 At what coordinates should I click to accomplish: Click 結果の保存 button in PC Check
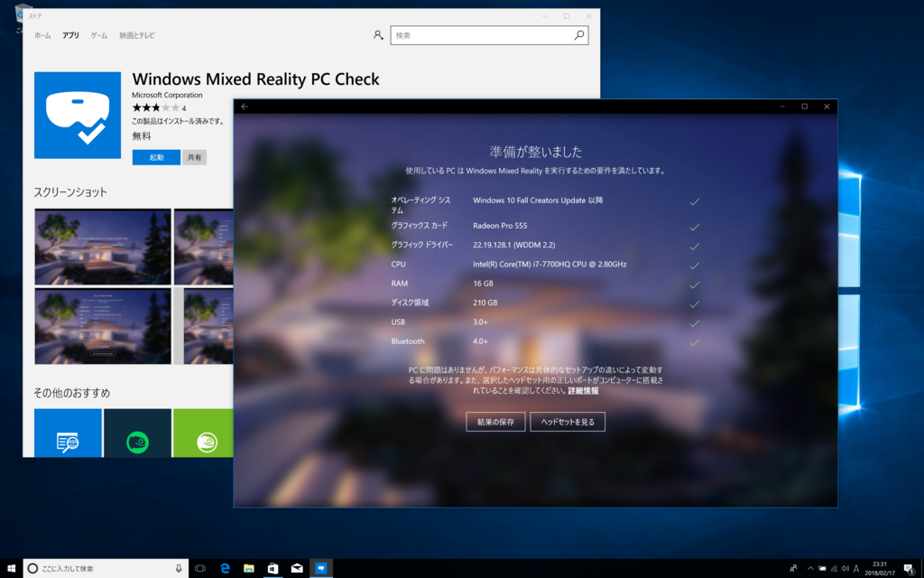[495, 422]
